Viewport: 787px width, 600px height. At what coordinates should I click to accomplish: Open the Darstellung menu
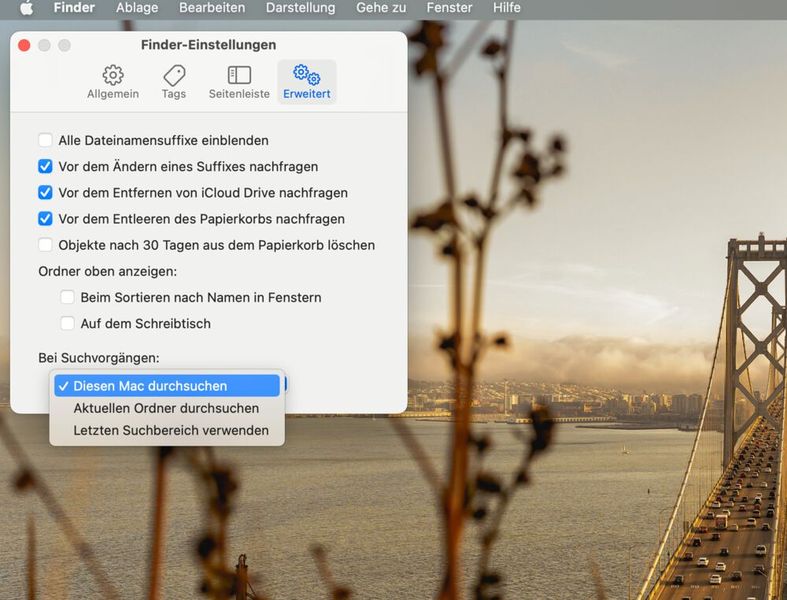(301, 8)
